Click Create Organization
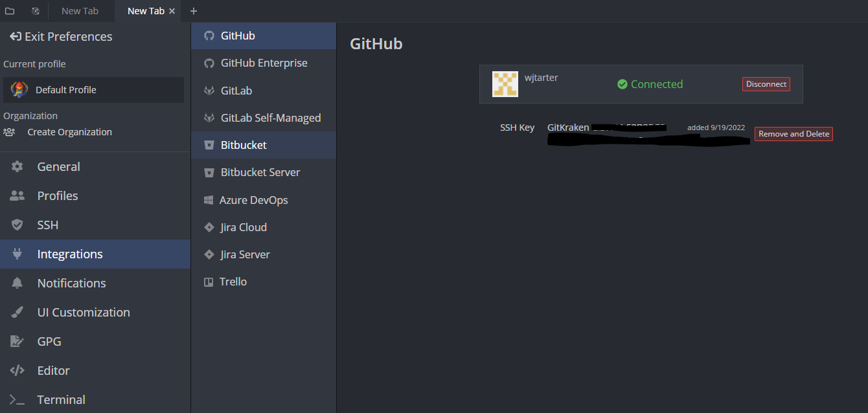The image size is (868, 413). 58,132
